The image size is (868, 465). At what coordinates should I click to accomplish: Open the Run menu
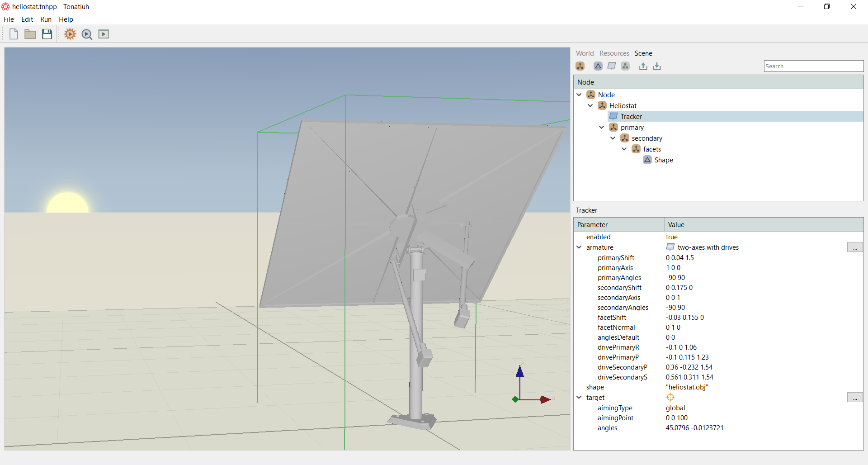[46, 19]
